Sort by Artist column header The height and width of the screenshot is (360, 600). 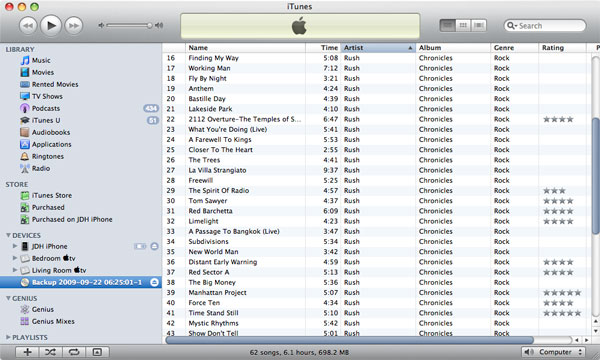click(x=378, y=48)
